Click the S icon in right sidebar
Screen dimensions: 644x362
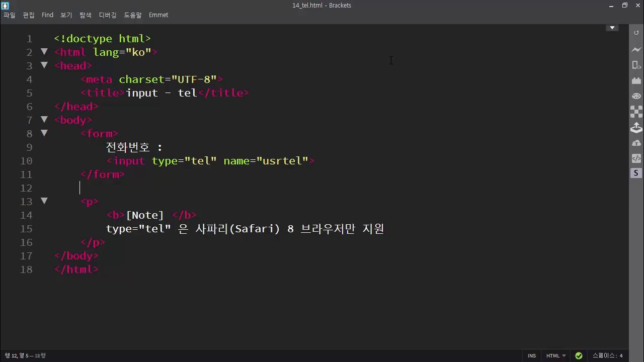click(636, 173)
